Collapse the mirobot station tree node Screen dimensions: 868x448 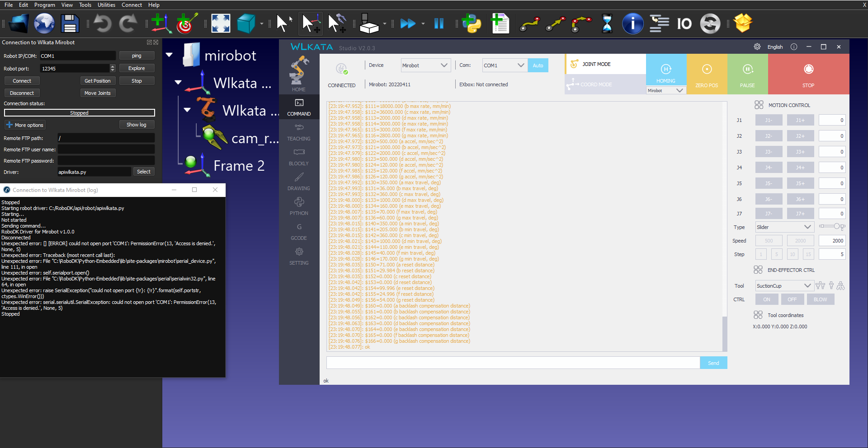click(170, 55)
